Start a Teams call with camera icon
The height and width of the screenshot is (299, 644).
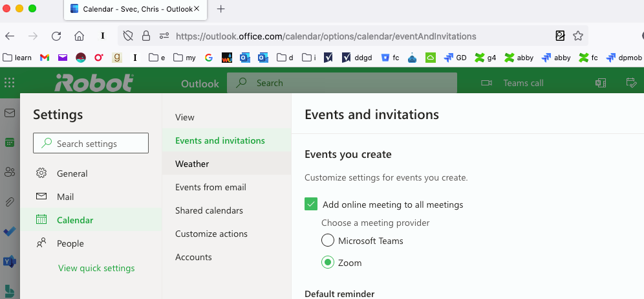click(x=486, y=83)
